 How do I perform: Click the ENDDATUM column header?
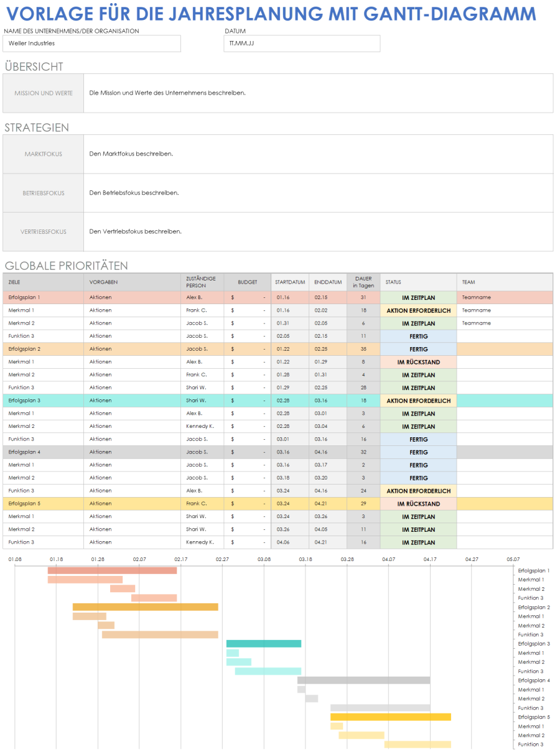coord(328,282)
